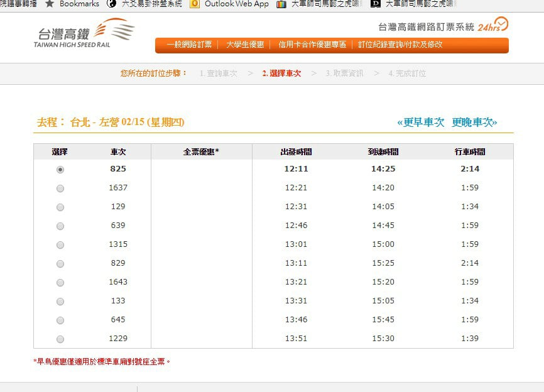Select train 1643 radio button
Screen dimensions: 544x392
pyautogui.click(x=60, y=283)
